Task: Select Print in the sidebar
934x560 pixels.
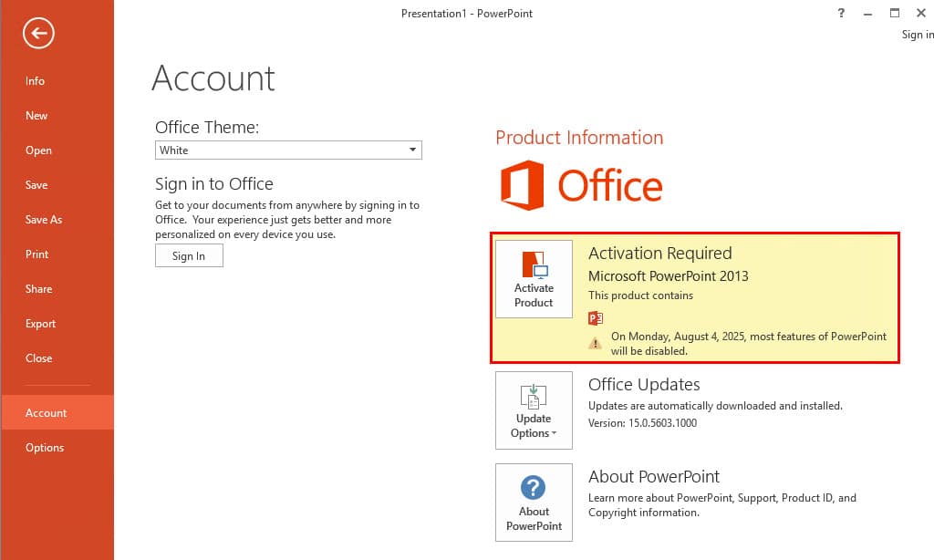Action: (36, 254)
